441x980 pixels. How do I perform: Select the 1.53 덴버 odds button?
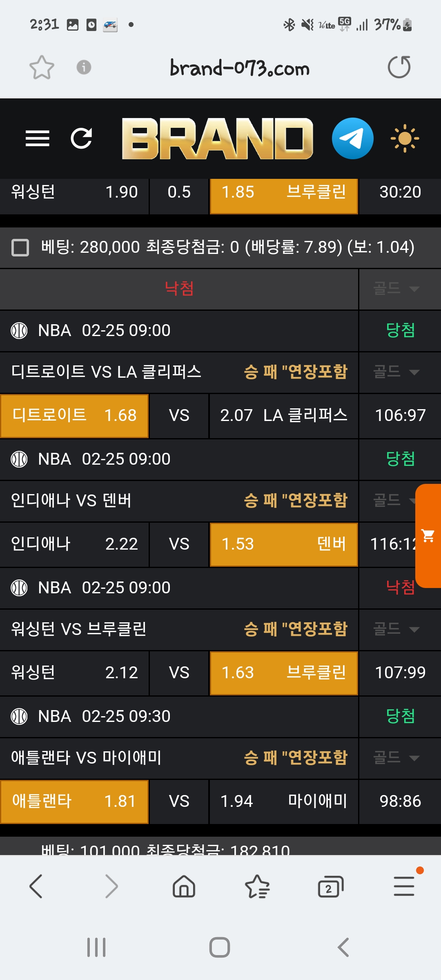284,544
